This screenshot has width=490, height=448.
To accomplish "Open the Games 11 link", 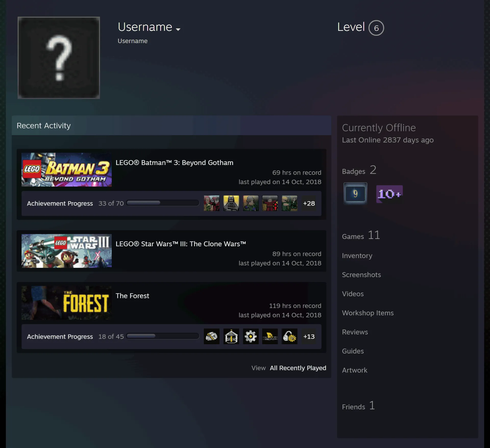I will pos(361,235).
